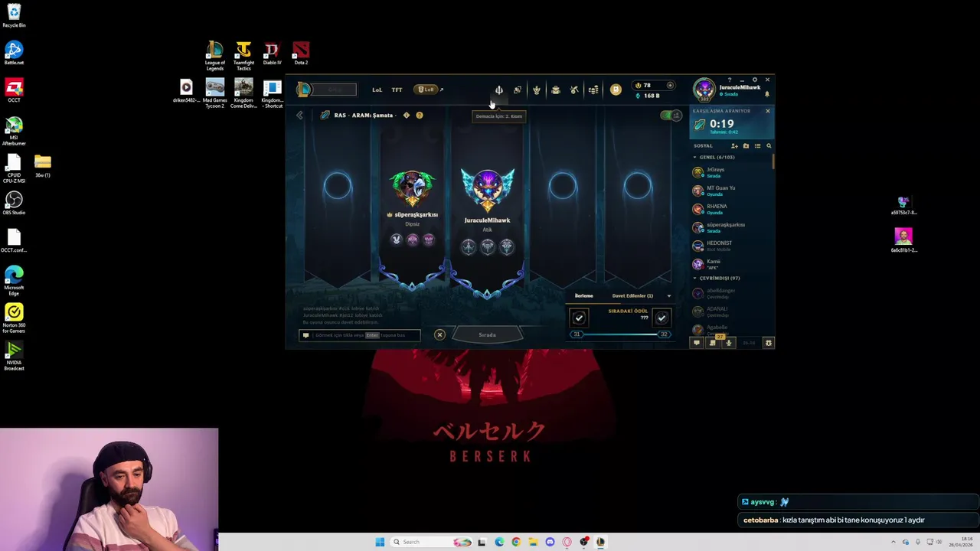Click the Sırada queue button

487,334
